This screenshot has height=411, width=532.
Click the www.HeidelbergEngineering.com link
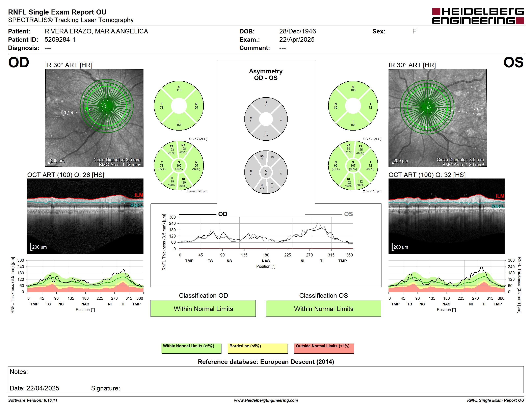[266, 400]
